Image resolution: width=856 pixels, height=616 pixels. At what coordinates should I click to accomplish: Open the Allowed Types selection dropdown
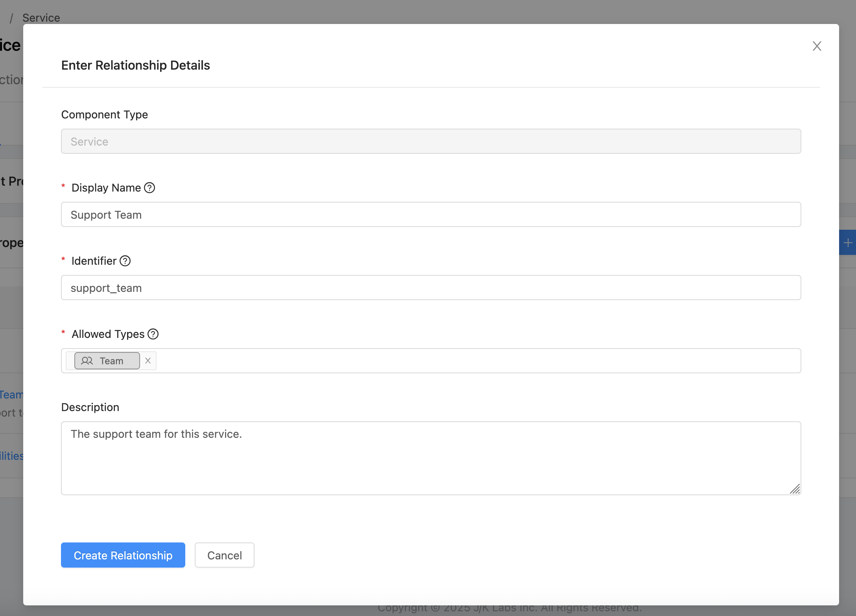click(x=472, y=361)
